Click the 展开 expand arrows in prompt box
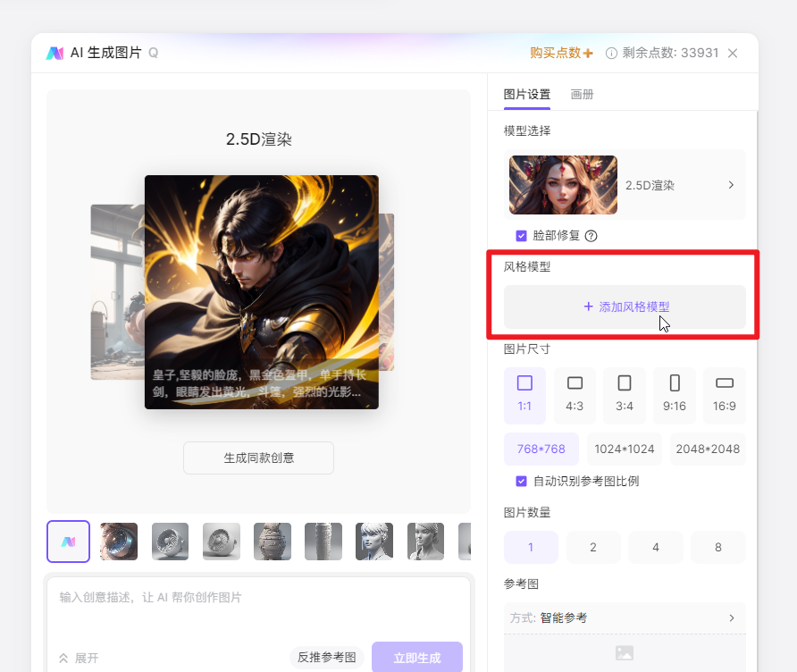The width and height of the screenshot is (797, 672). (x=63, y=659)
